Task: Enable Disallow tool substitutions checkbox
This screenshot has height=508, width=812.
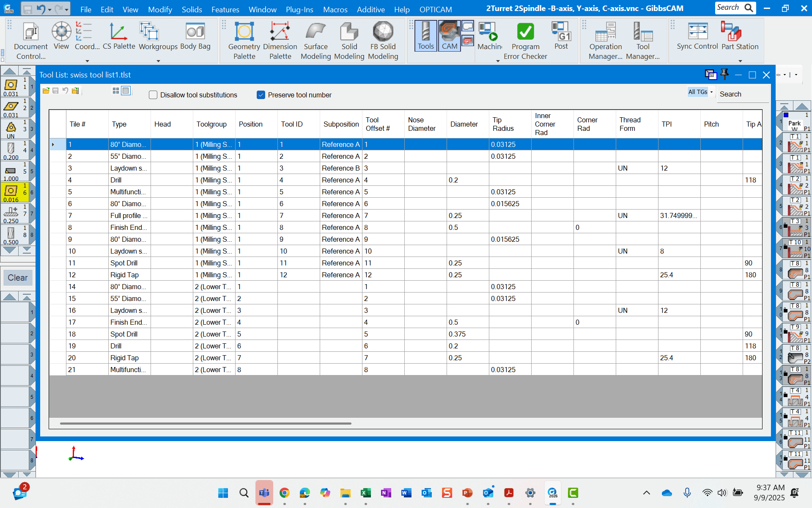Action: click(153, 95)
